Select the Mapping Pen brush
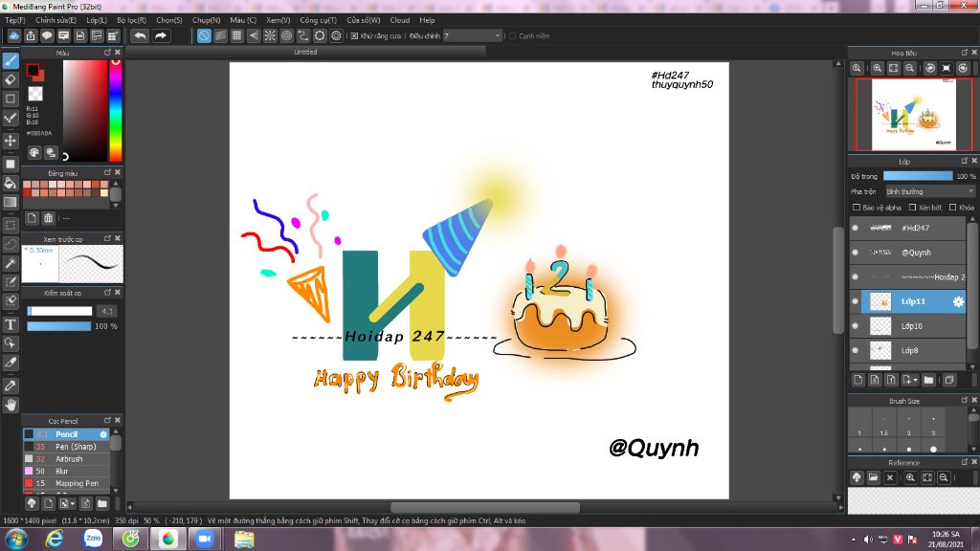Viewport: 980px width, 551px height. [66, 483]
